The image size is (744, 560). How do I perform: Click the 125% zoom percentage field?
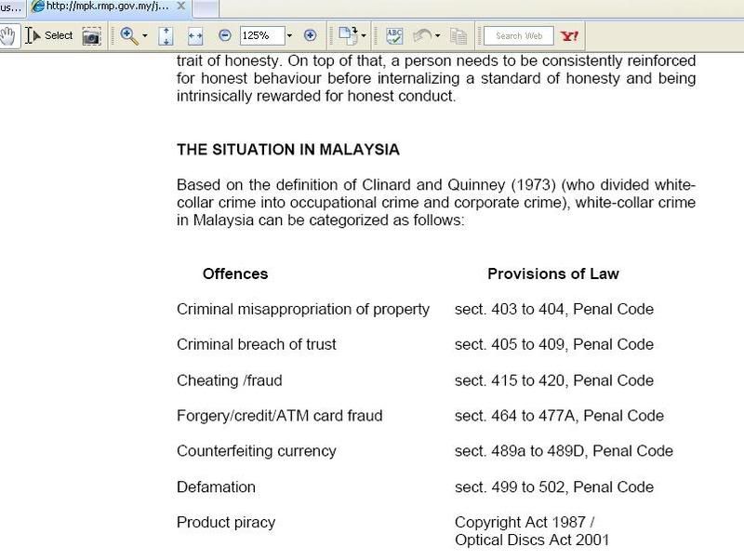pos(261,35)
